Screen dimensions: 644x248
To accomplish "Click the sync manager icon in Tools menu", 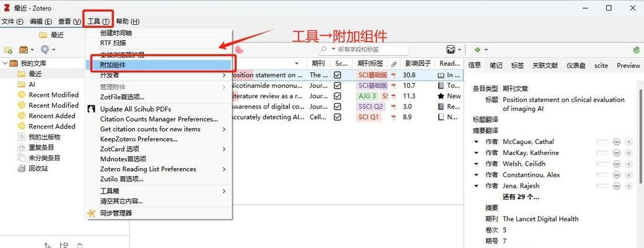I will pos(91,213).
